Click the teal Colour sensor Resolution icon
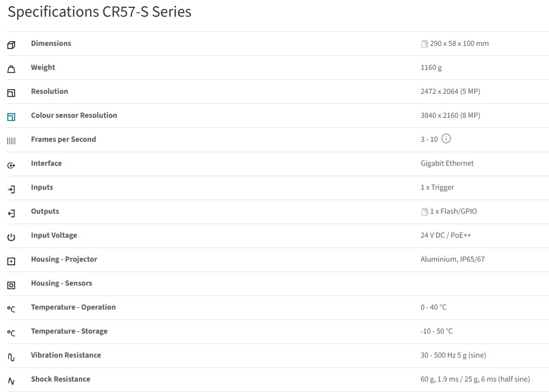Screen dimensions: 549x392 [x=11, y=117]
